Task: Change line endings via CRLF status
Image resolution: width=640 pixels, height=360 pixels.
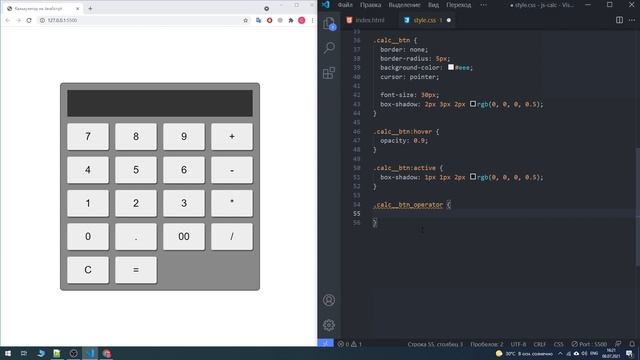Action: pos(540,344)
